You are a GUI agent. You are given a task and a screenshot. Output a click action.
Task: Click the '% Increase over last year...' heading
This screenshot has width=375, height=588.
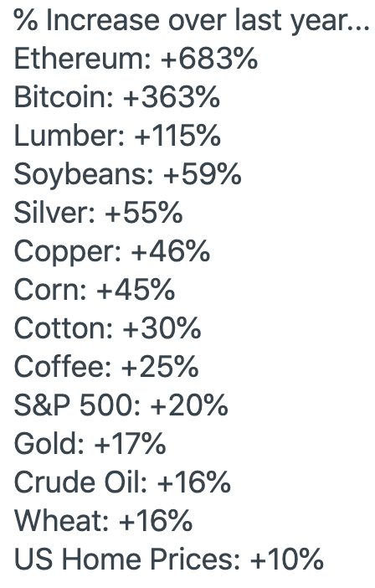tap(192, 21)
